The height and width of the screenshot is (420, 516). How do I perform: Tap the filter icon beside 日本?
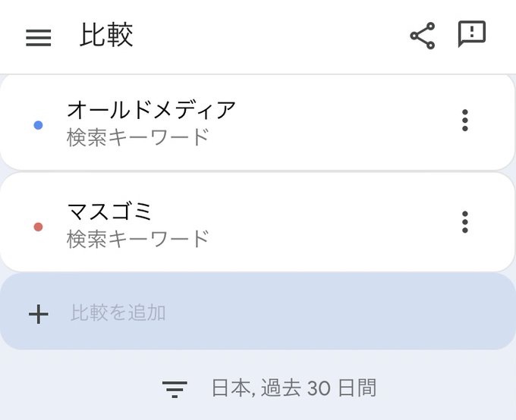[x=175, y=390]
